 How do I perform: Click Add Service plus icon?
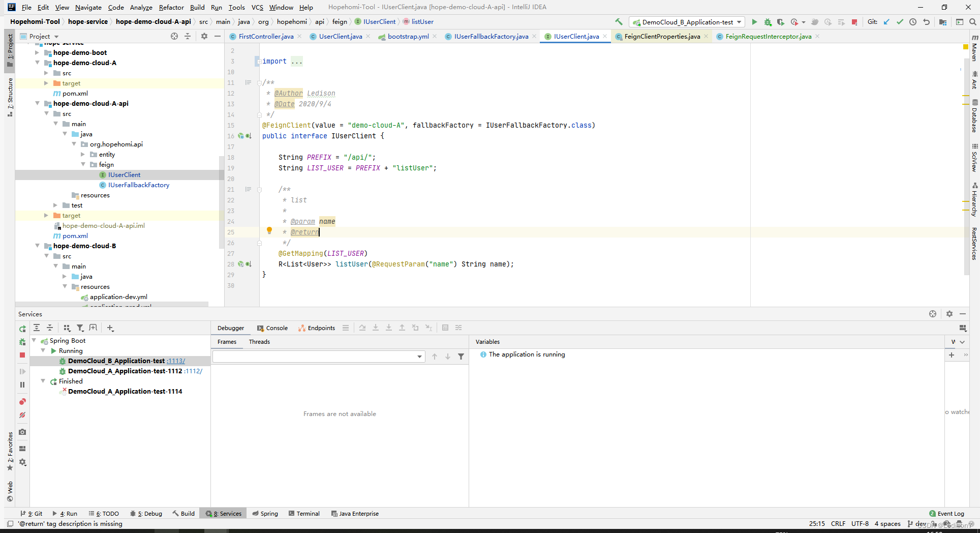110,328
